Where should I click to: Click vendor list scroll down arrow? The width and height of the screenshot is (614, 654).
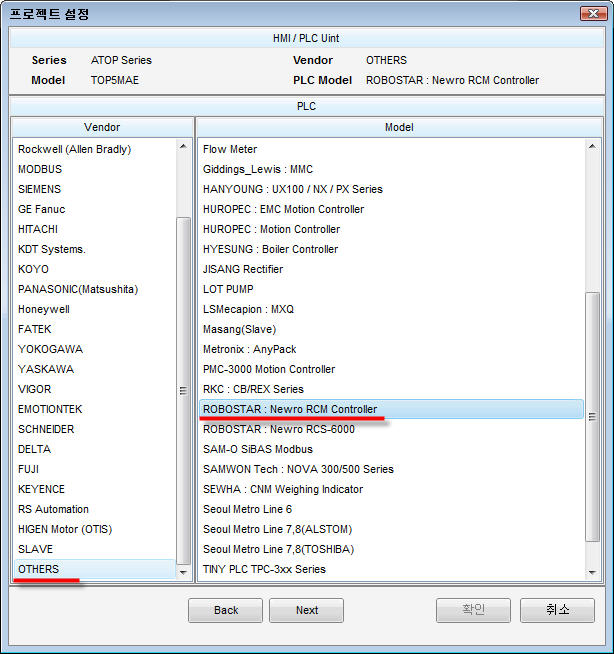click(183, 572)
